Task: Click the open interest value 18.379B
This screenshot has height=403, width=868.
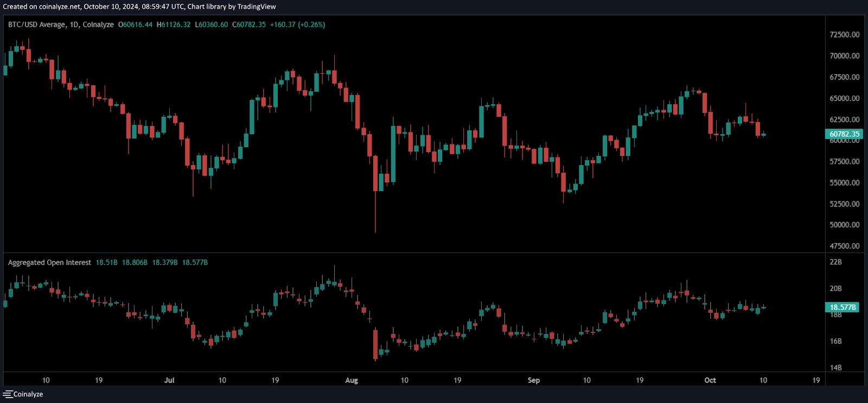Action: coord(165,262)
